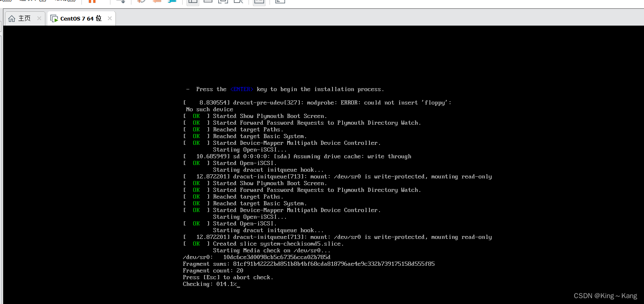
Task: Close the CentOS 7 64 位 tab
Action: [110, 18]
